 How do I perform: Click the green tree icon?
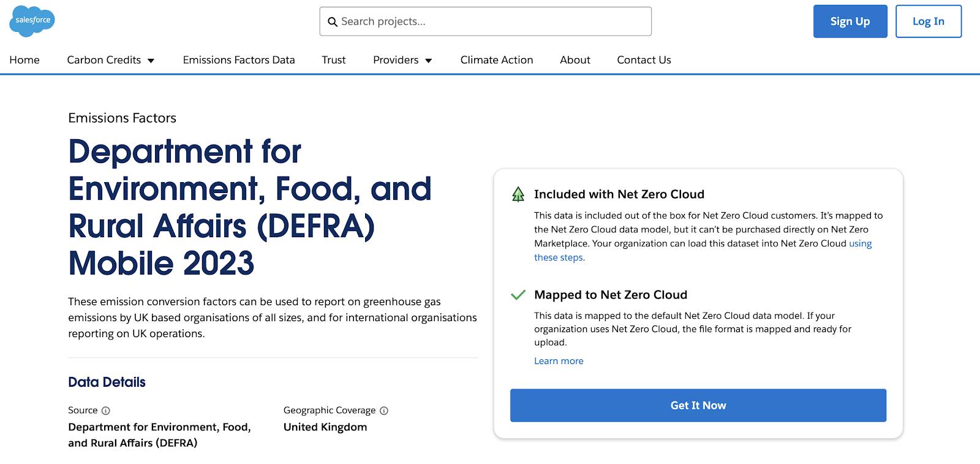518,194
